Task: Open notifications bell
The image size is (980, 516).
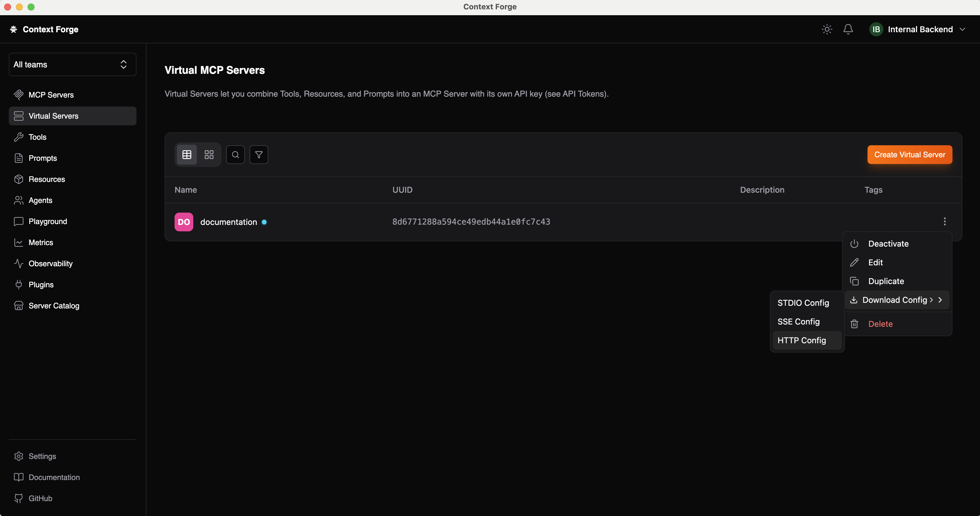Action: [x=848, y=29]
